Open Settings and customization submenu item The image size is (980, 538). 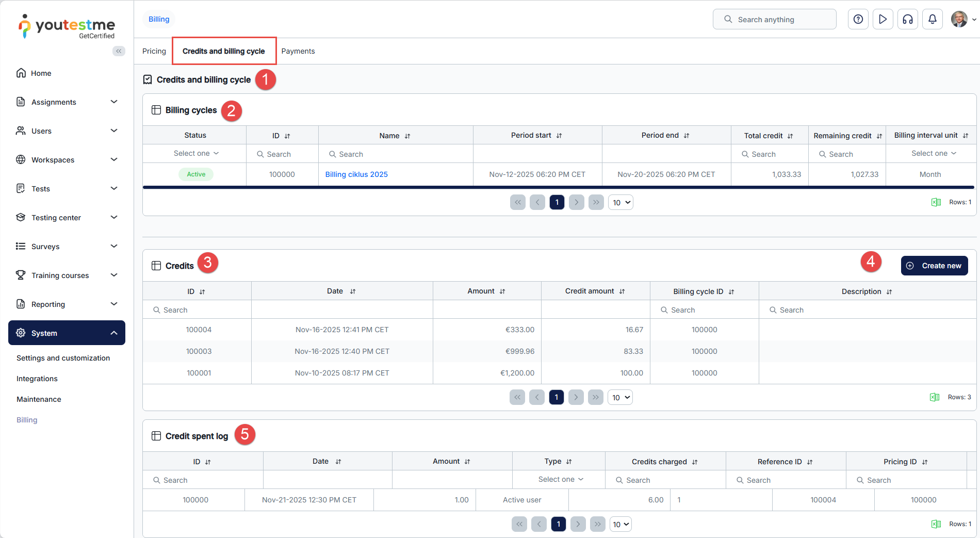63,358
